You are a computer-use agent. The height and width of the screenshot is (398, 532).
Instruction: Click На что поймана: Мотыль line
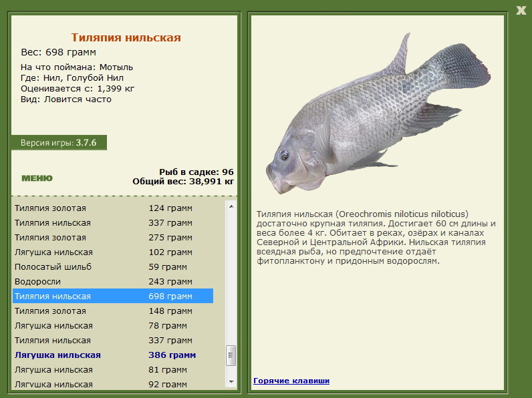click(x=77, y=67)
